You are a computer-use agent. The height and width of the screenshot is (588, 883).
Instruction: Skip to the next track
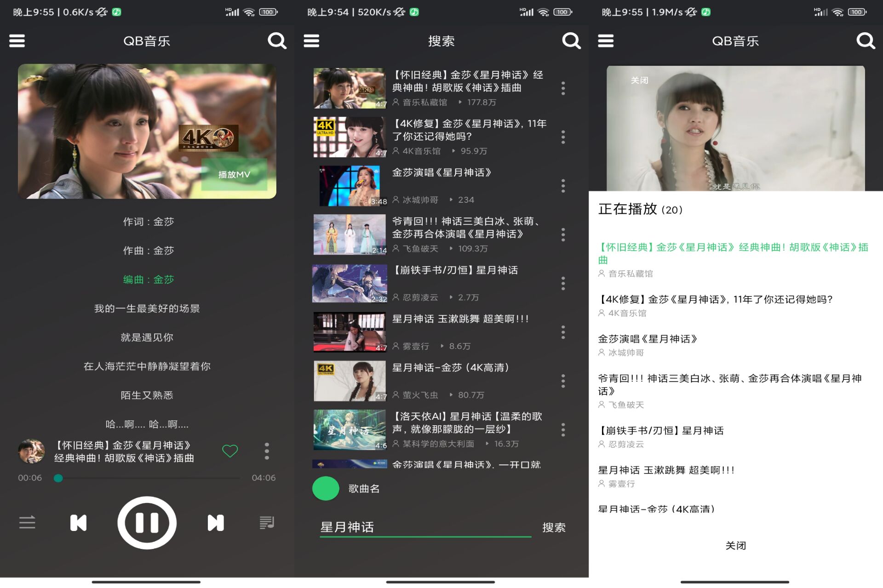pos(215,523)
